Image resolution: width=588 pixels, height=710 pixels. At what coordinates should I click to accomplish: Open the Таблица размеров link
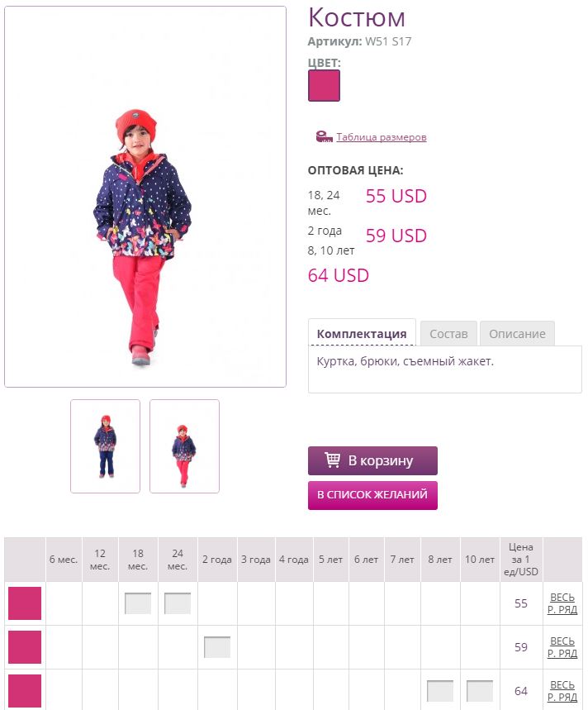[x=382, y=136]
